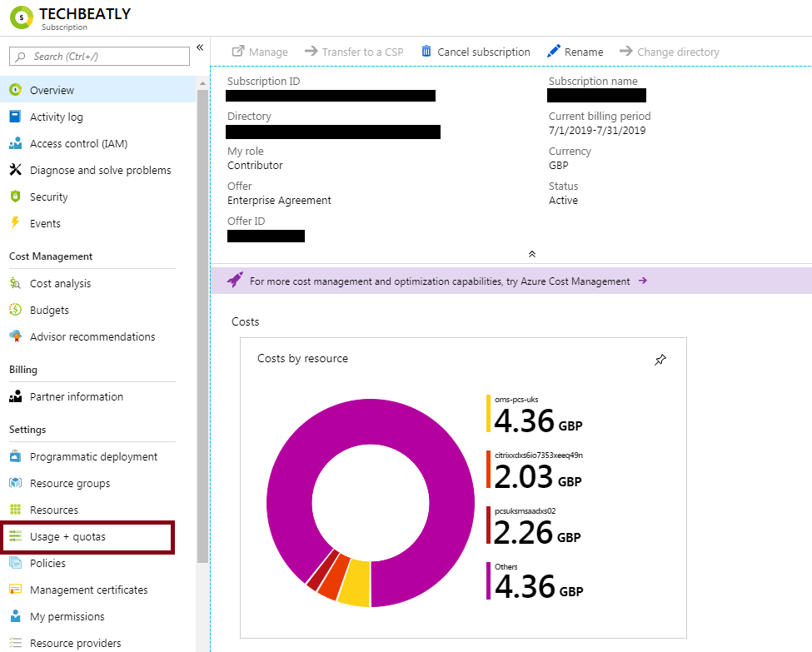Collapse the left navigation sidebar

tap(200, 47)
